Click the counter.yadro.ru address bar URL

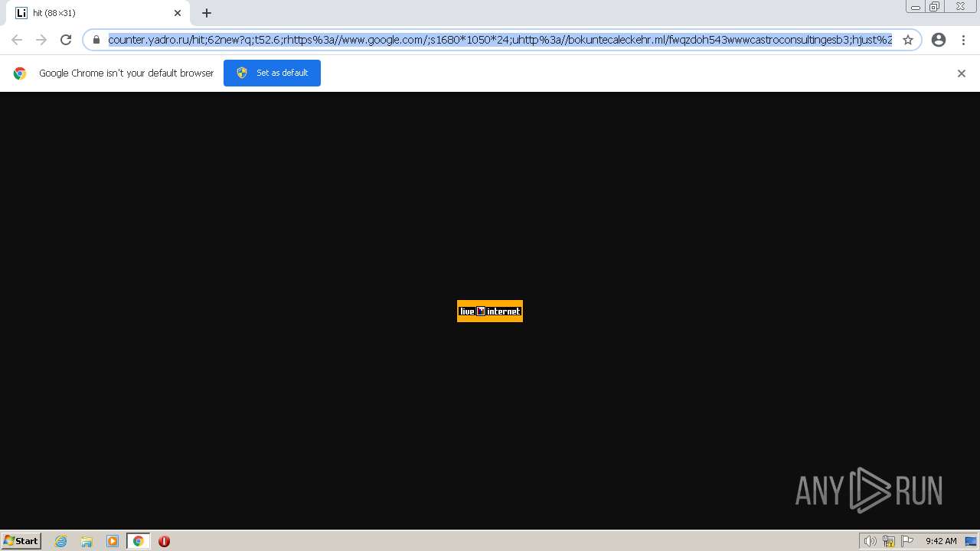point(500,40)
